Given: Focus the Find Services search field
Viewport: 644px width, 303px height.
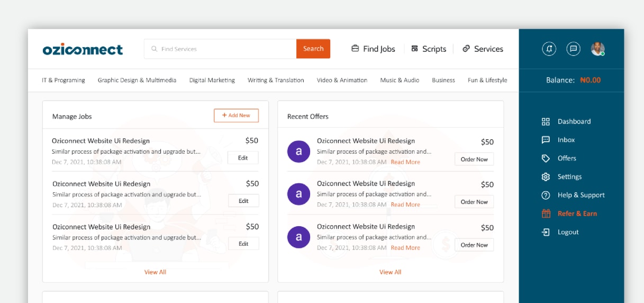Looking at the screenshot, I should (x=220, y=49).
